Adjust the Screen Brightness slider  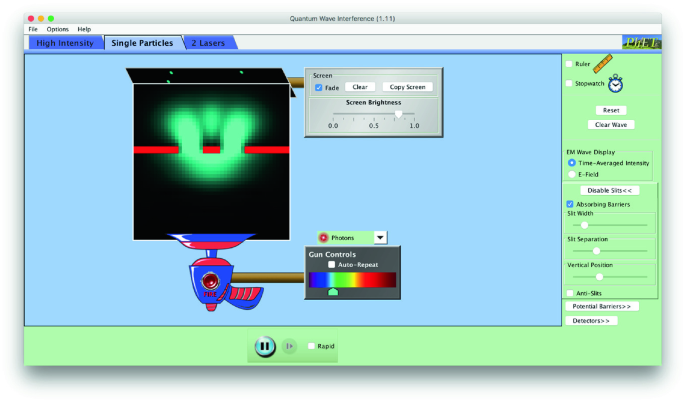[398, 114]
